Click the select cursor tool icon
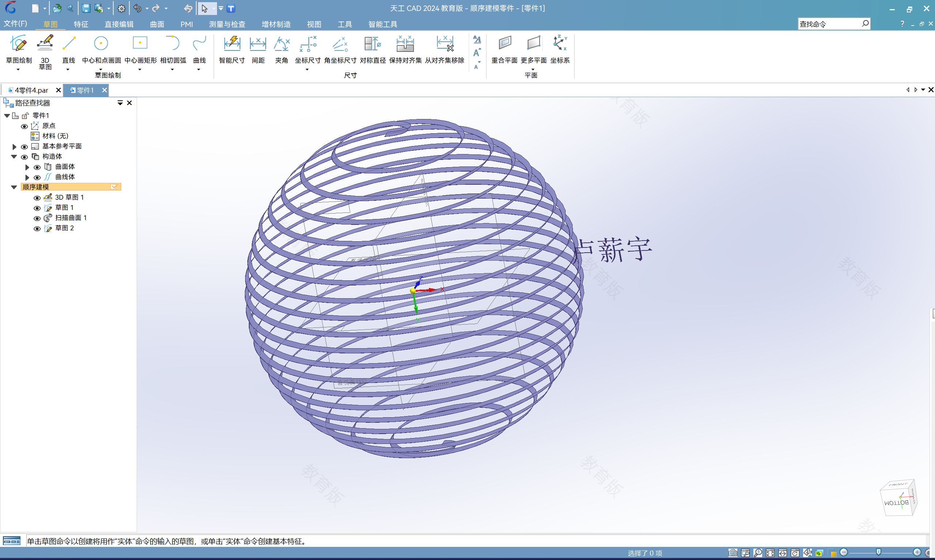Viewport: 935px width, 560px height. tap(204, 8)
